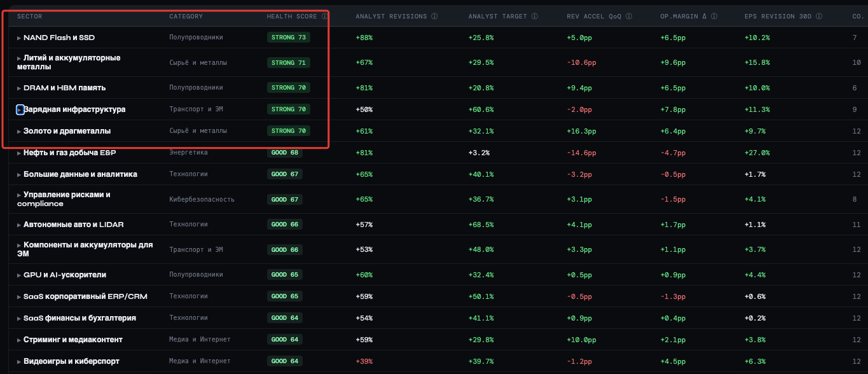Sort by the Sector column header
Screen dimensions: 868x374
29,17
